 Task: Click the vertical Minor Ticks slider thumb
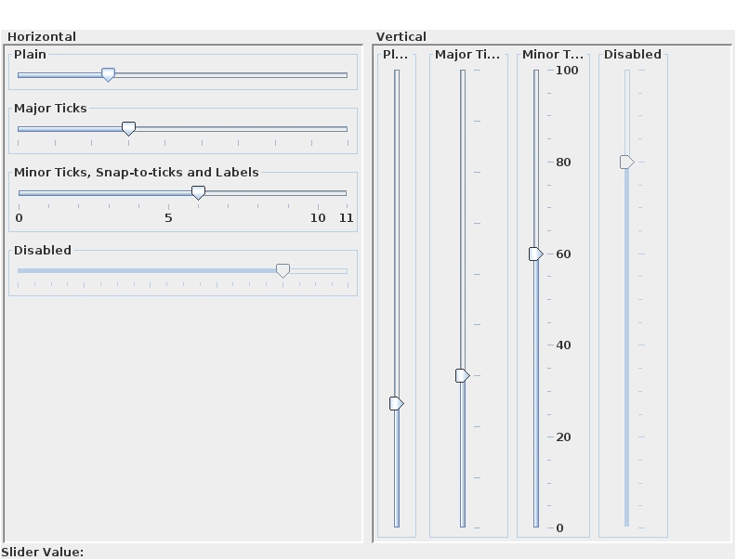pos(535,254)
